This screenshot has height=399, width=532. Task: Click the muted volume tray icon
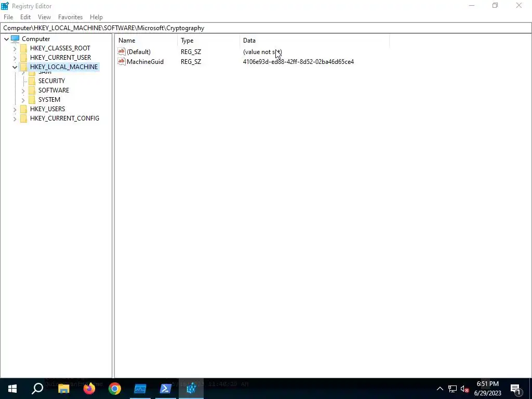coord(464,389)
